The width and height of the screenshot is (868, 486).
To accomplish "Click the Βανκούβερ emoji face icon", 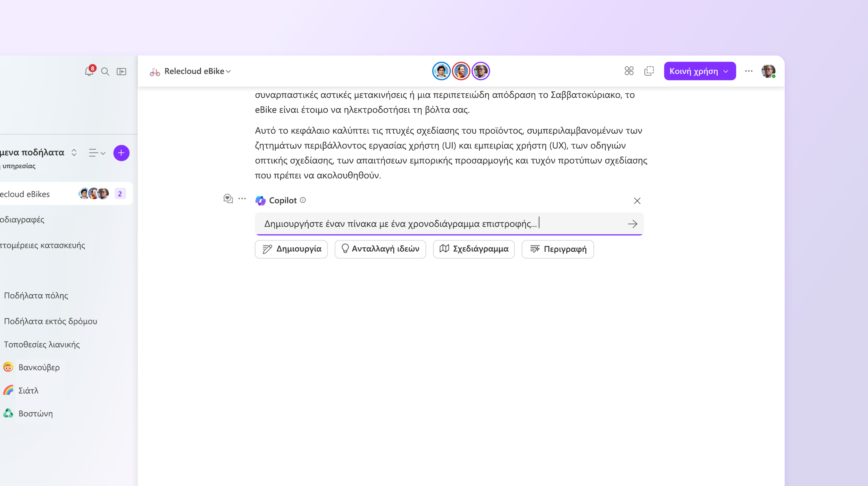I will 8,367.
